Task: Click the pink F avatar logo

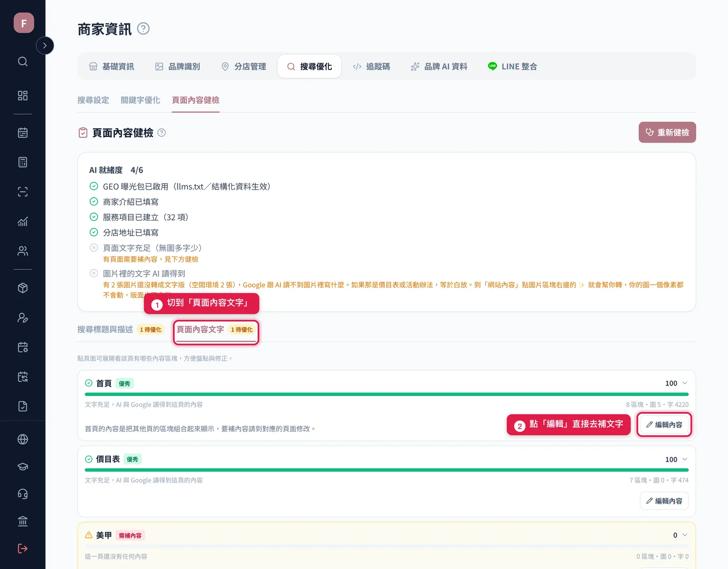Action: (24, 23)
